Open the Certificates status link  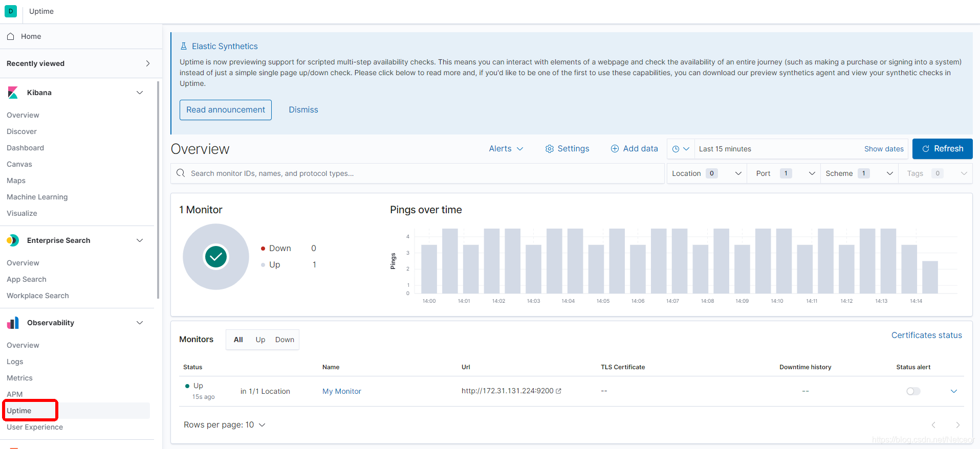coord(927,335)
